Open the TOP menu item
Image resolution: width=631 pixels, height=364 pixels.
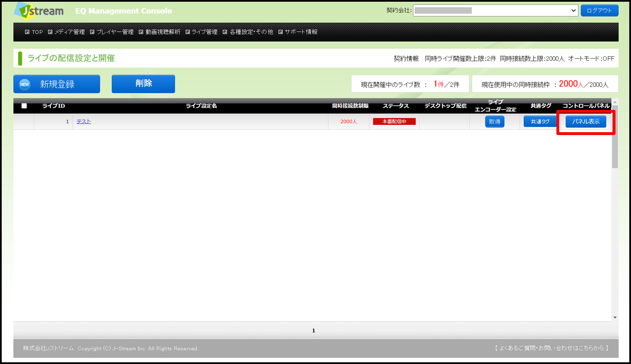click(34, 32)
